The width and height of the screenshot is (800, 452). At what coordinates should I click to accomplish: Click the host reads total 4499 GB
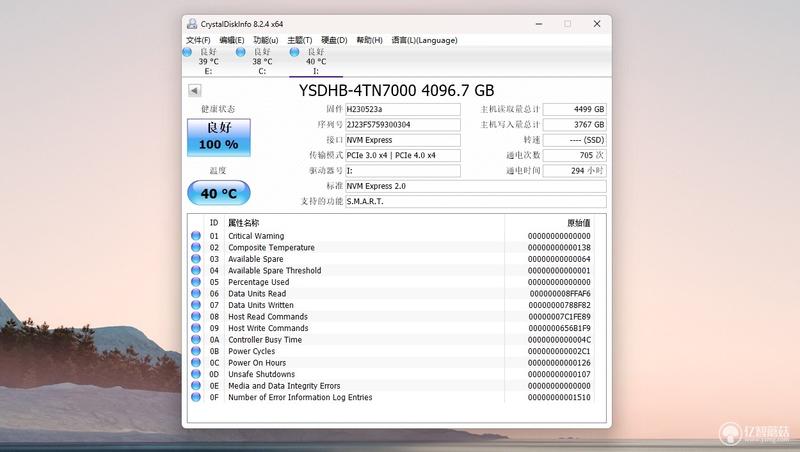point(574,109)
